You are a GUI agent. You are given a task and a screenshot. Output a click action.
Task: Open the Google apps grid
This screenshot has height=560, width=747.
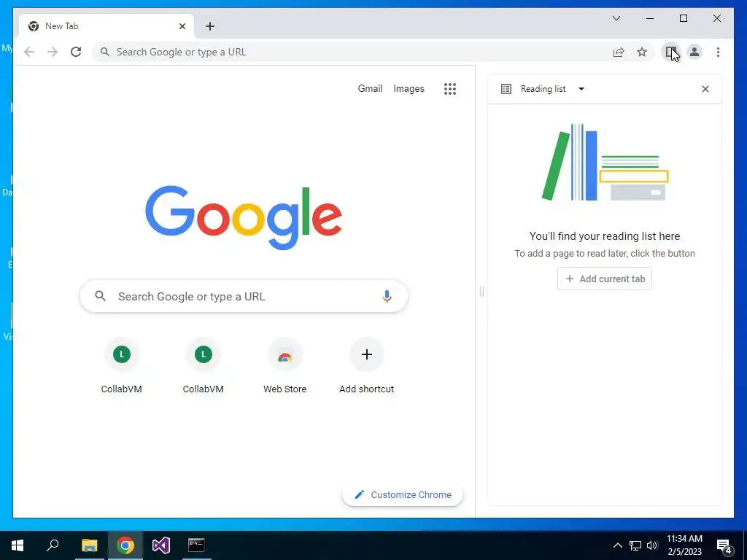[x=450, y=88]
